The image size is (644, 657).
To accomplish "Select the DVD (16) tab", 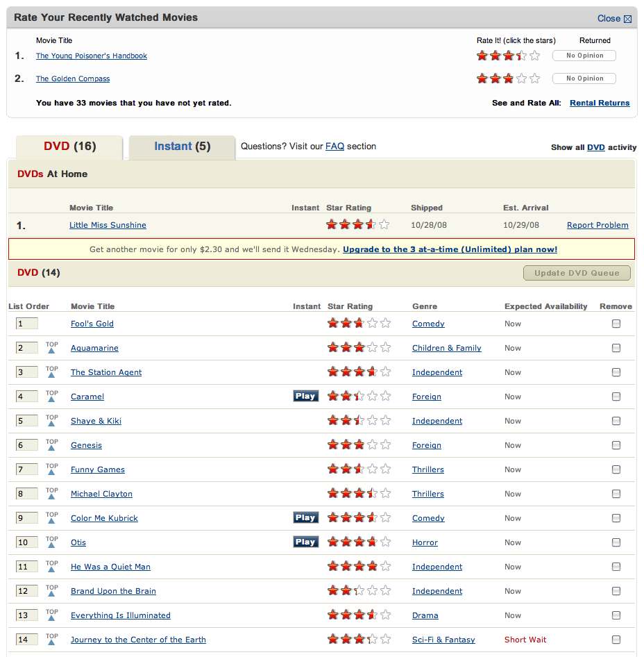I will click(69, 147).
